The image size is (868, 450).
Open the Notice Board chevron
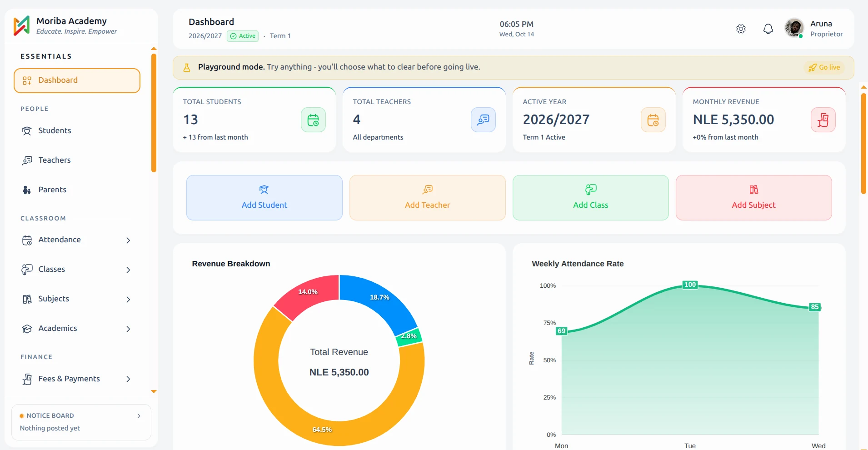[x=139, y=416]
